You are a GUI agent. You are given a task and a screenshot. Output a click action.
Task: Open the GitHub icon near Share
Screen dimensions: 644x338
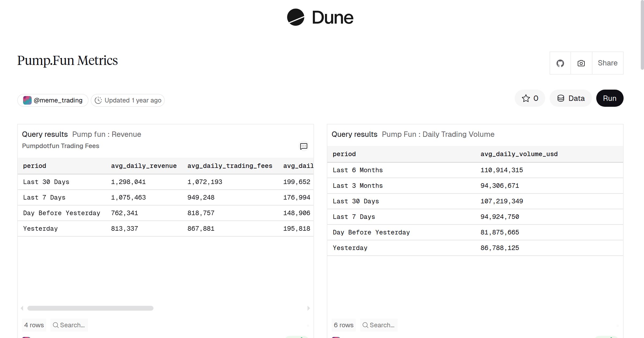click(560, 63)
